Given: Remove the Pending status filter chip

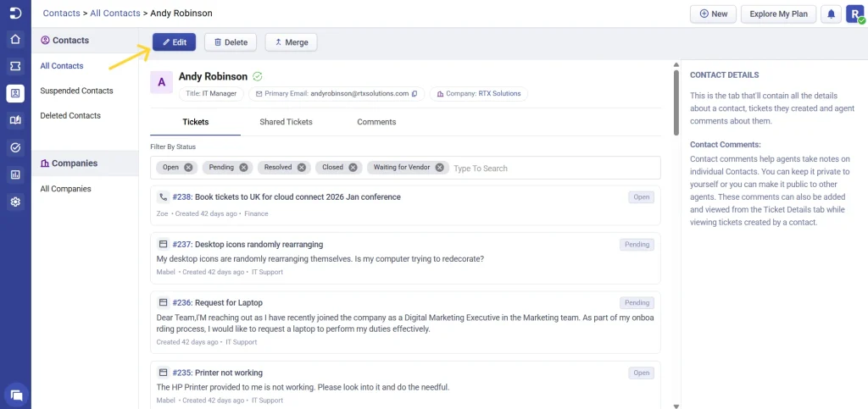Looking at the screenshot, I should point(243,168).
